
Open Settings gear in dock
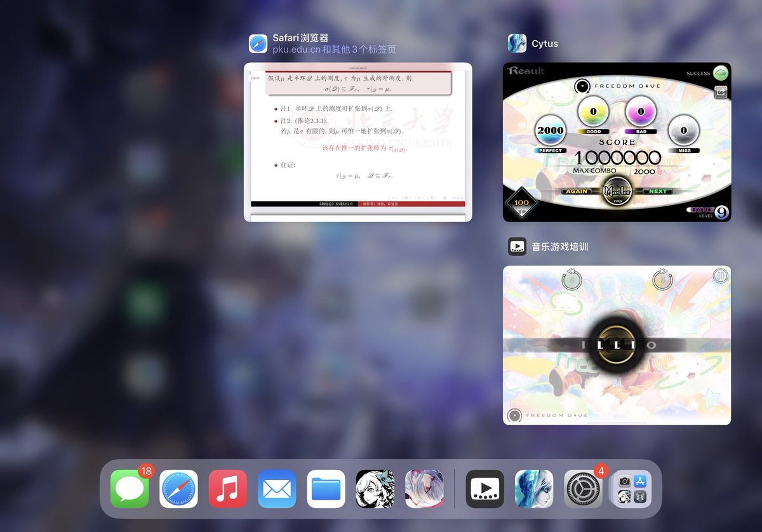tap(584, 489)
